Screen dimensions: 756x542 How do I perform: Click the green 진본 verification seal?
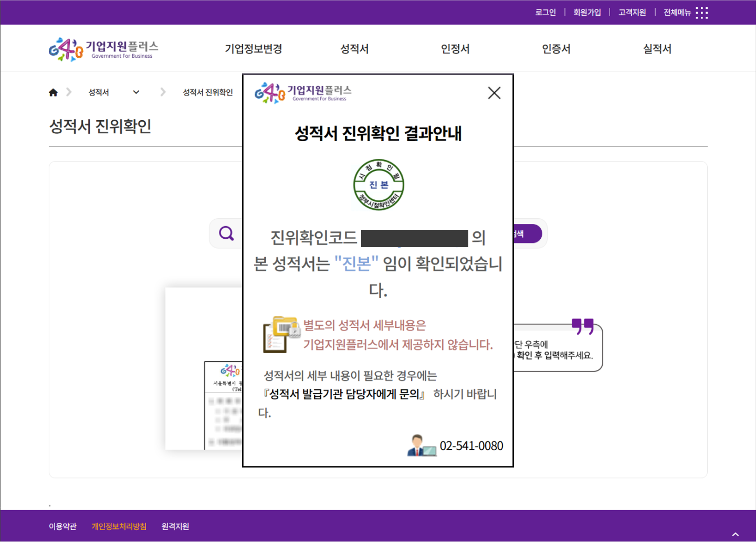[379, 185]
